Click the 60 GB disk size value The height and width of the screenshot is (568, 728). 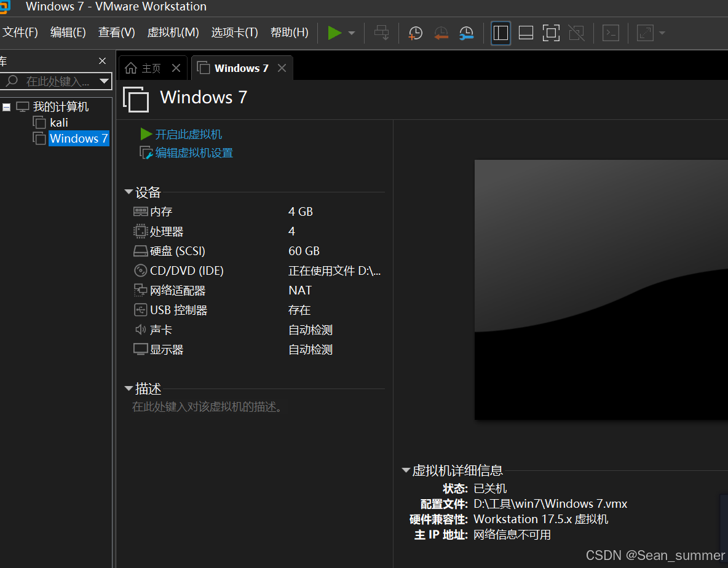click(x=304, y=251)
